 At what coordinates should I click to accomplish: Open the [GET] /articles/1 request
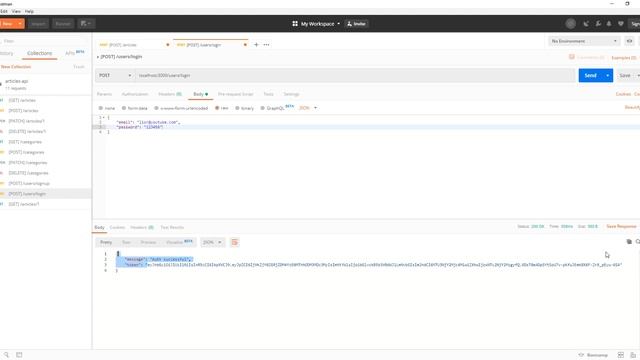coord(24,204)
